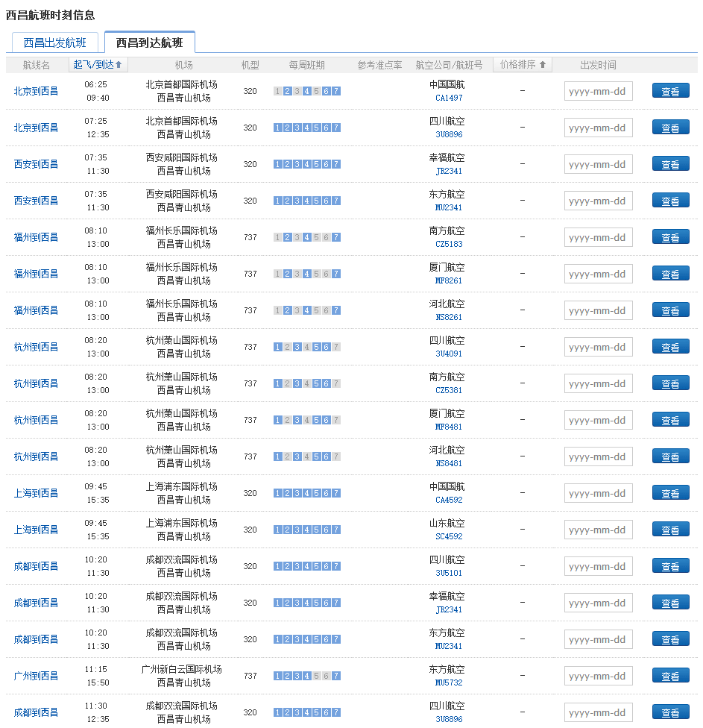The width and height of the screenshot is (703, 728).
Task: Switch to the 西昌出发航班 tab
Action: 55,43
